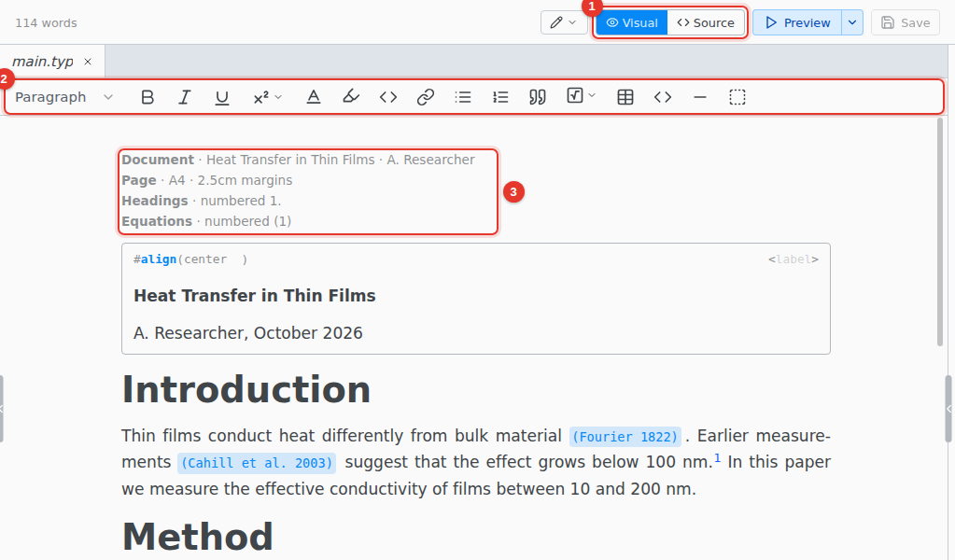Insert a dashed box container

point(737,97)
